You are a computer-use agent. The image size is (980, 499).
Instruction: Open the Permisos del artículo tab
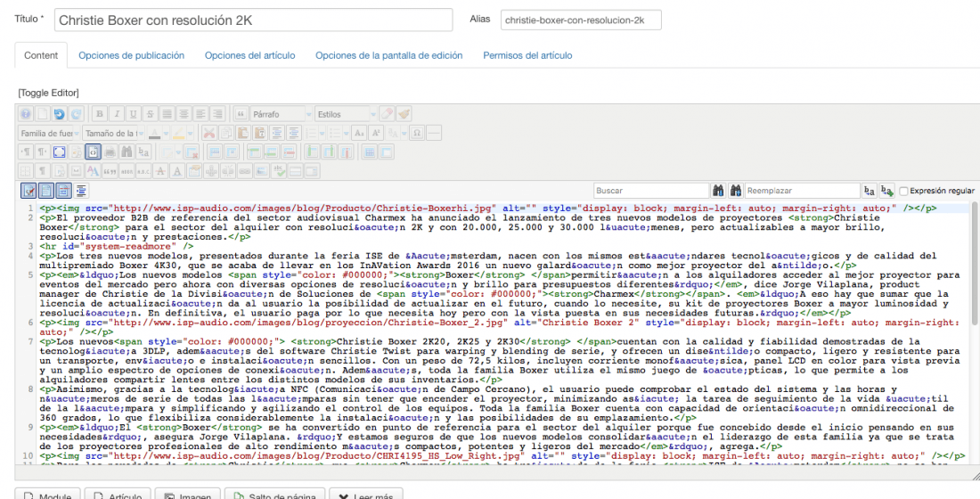(527, 55)
